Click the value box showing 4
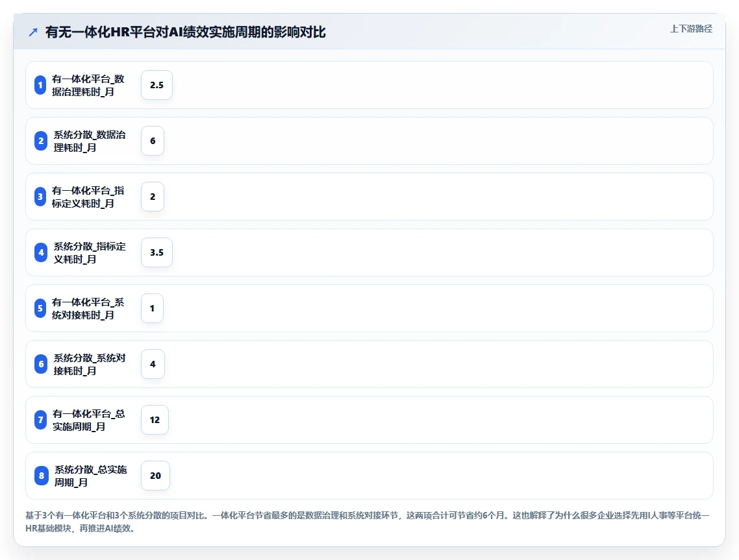The image size is (739, 560). coord(153,364)
